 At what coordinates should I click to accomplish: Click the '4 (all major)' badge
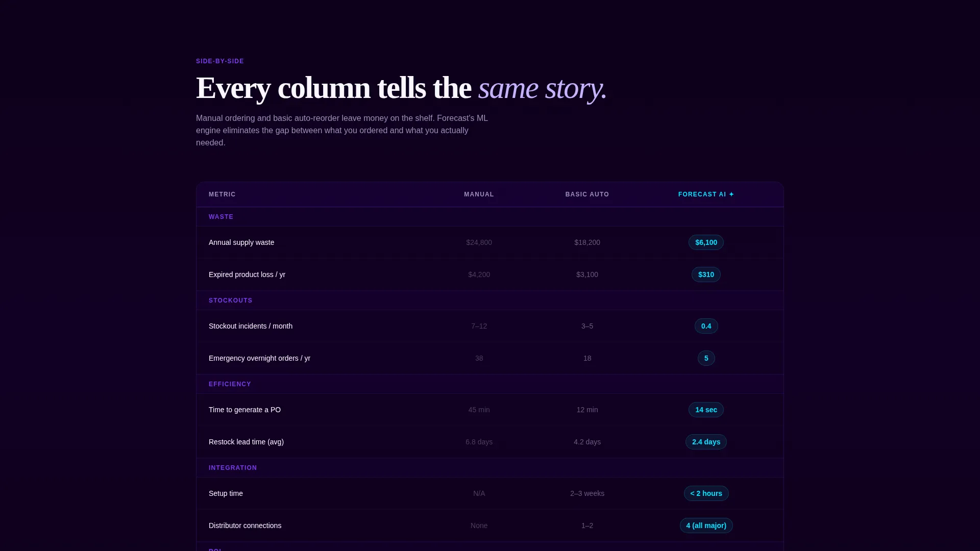[x=706, y=525]
